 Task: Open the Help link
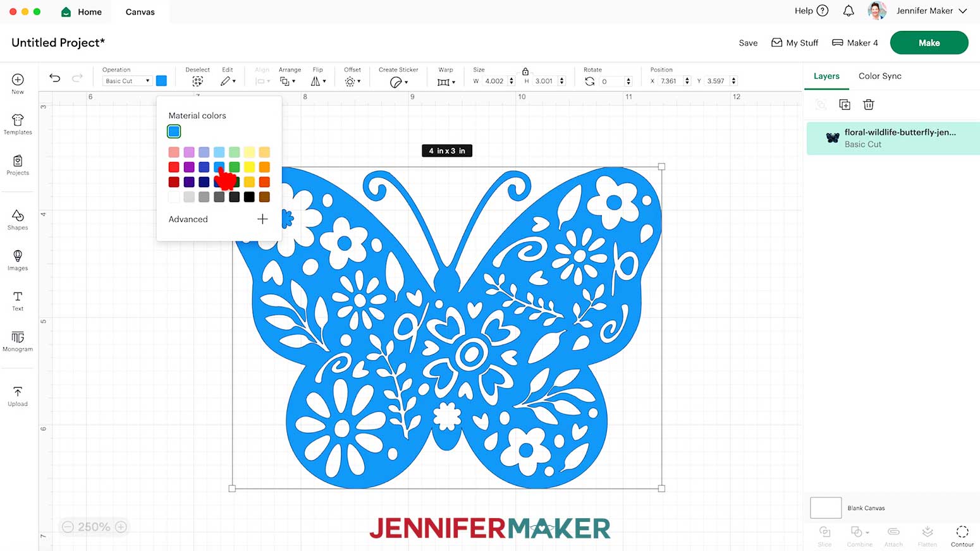pos(812,11)
